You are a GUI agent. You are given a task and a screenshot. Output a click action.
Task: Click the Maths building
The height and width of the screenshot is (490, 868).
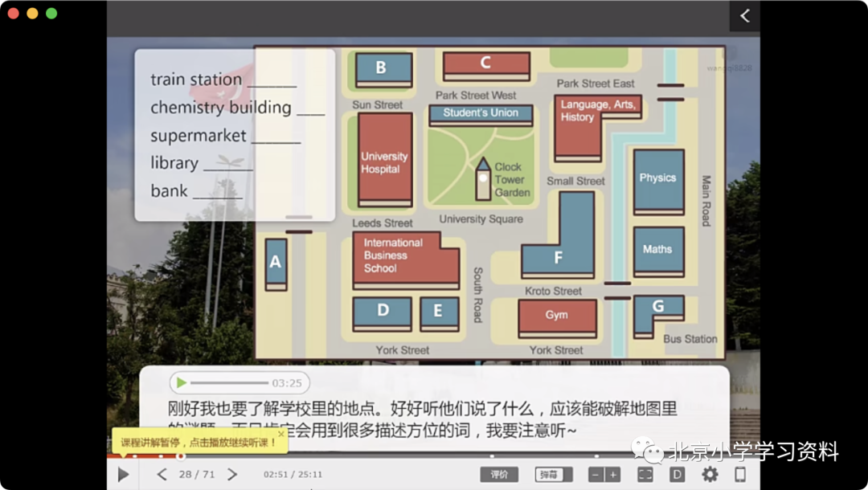[x=658, y=251]
